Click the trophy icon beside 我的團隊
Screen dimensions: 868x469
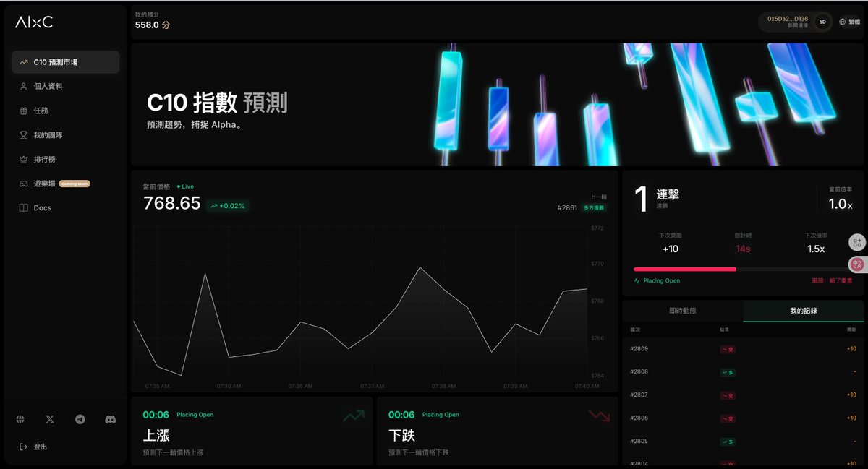pos(24,135)
